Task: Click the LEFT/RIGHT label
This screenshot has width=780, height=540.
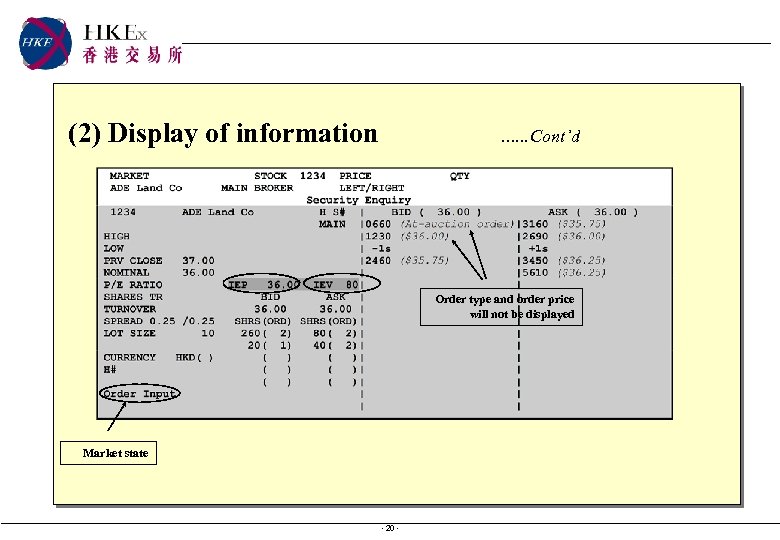Action: 372,188
